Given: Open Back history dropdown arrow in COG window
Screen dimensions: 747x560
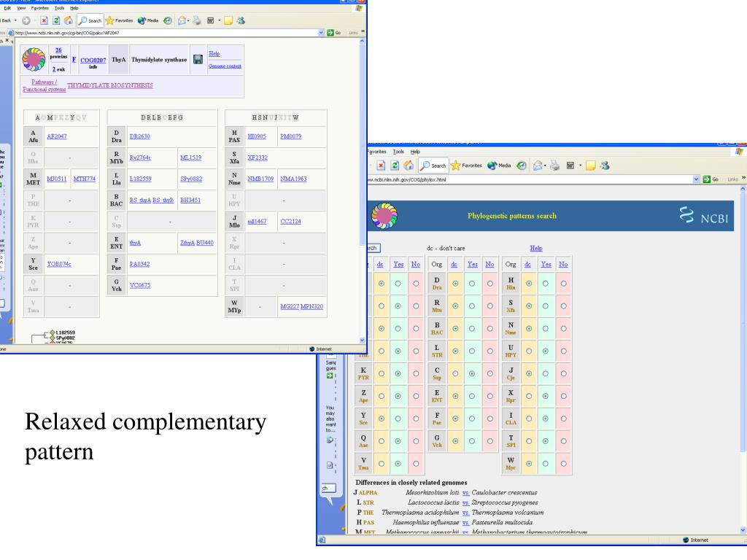Looking at the screenshot, I should point(16,20).
